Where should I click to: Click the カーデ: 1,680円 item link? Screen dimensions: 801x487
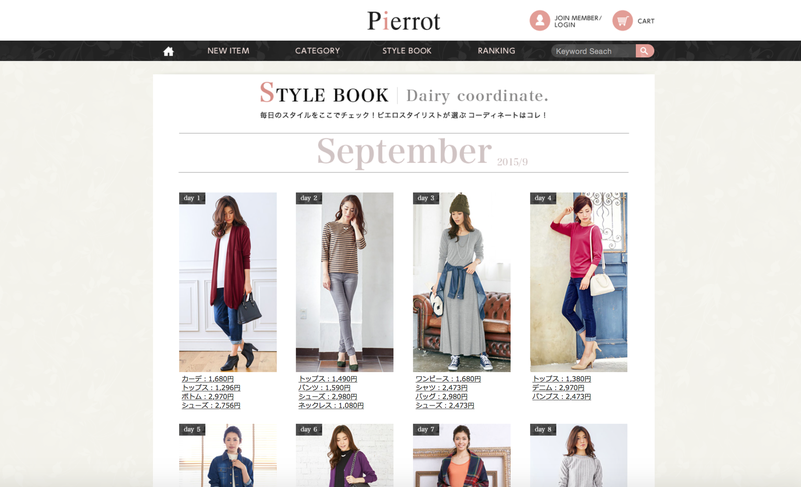coord(207,379)
